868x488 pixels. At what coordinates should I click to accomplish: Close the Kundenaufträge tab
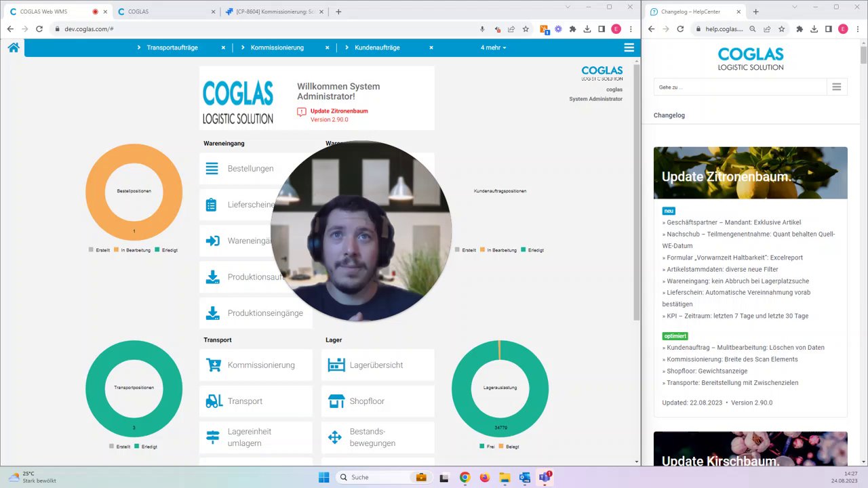coord(431,47)
